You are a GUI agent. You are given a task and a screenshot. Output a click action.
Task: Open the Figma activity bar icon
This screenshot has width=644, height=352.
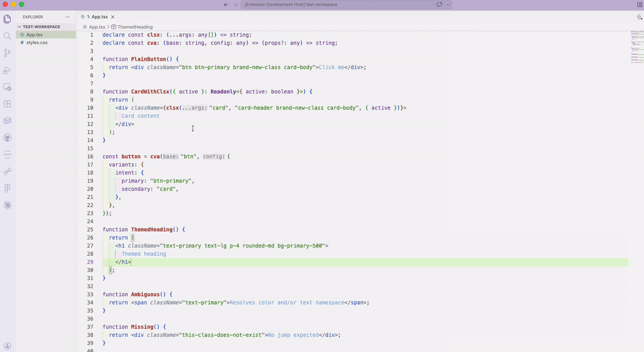pos(8,188)
